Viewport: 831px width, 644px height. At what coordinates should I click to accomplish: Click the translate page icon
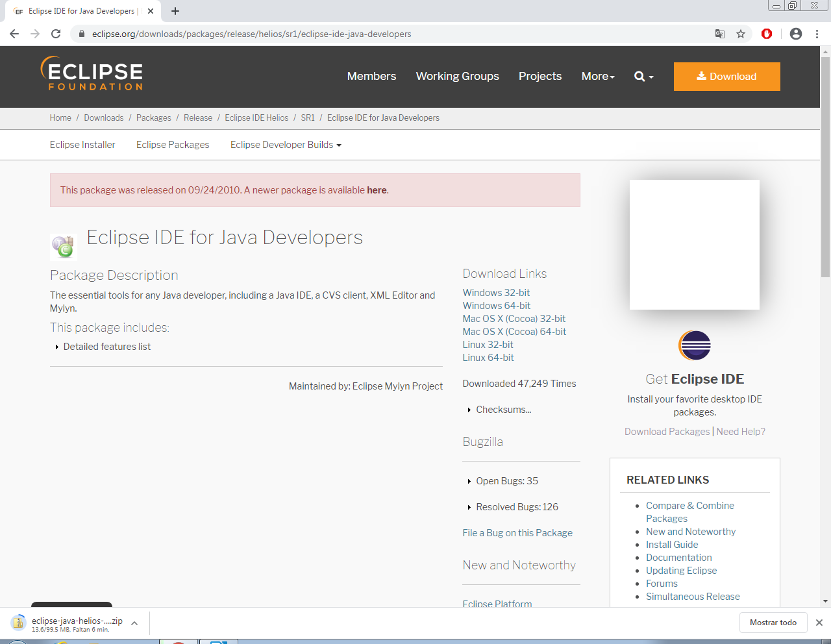pos(719,34)
